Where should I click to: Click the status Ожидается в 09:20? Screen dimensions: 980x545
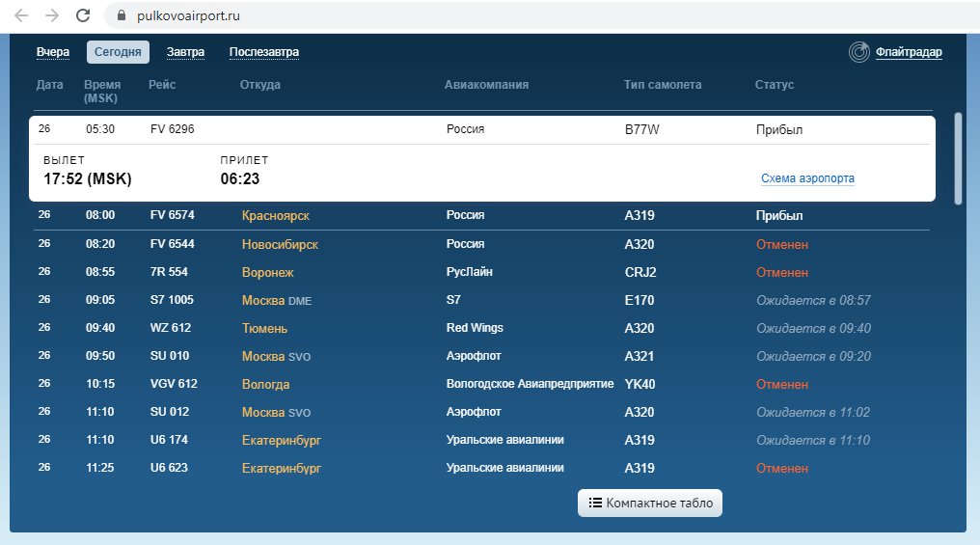pos(813,356)
